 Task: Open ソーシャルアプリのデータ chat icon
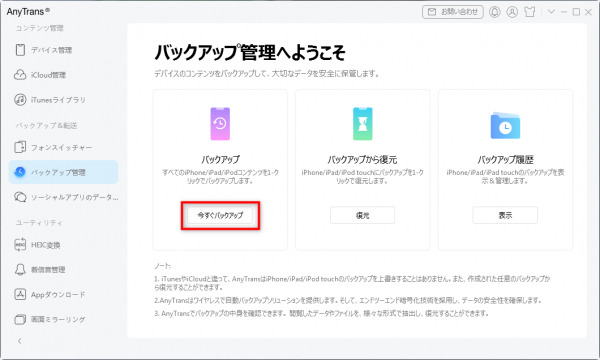click(20, 197)
